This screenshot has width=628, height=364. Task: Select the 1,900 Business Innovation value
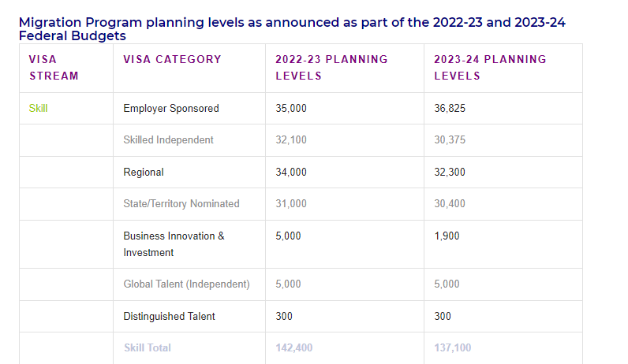[447, 236]
